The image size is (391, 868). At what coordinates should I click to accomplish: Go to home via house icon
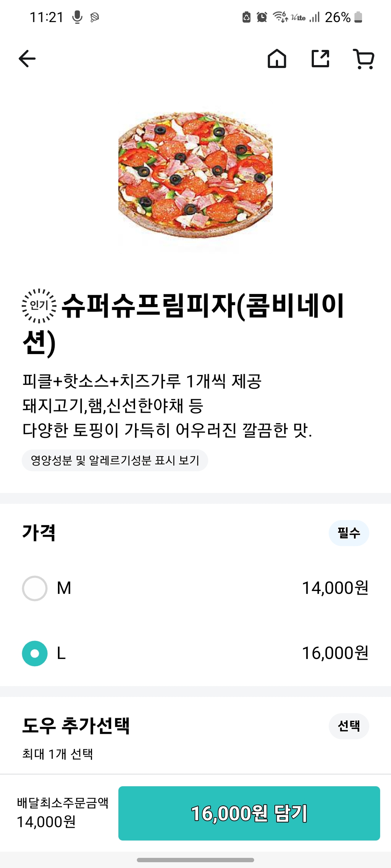[277, 59]
